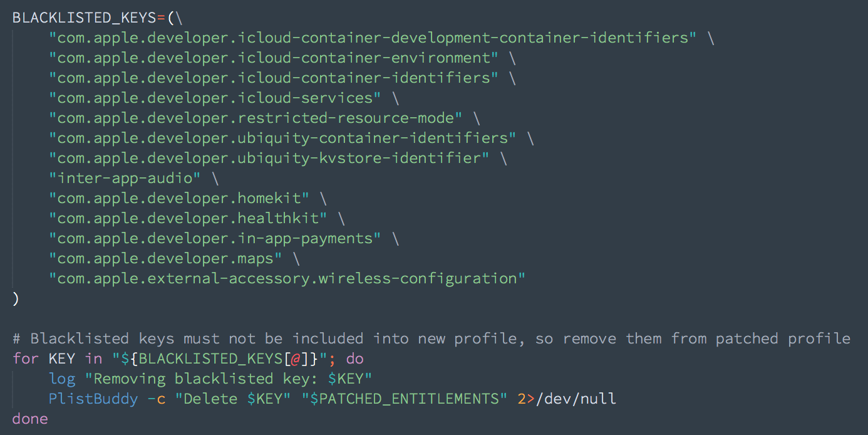Viewport: 868px width, 435px height.
Task: Click the "inter-app-audio" string
Action: 125,178
